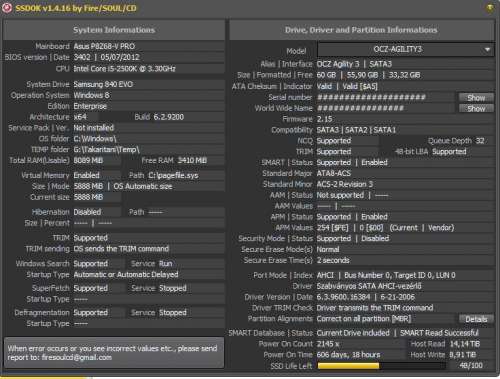The image size is (500, 379).
Task: Select Secure Erase Time 2 seconds
Action: (x=333, y=260)
